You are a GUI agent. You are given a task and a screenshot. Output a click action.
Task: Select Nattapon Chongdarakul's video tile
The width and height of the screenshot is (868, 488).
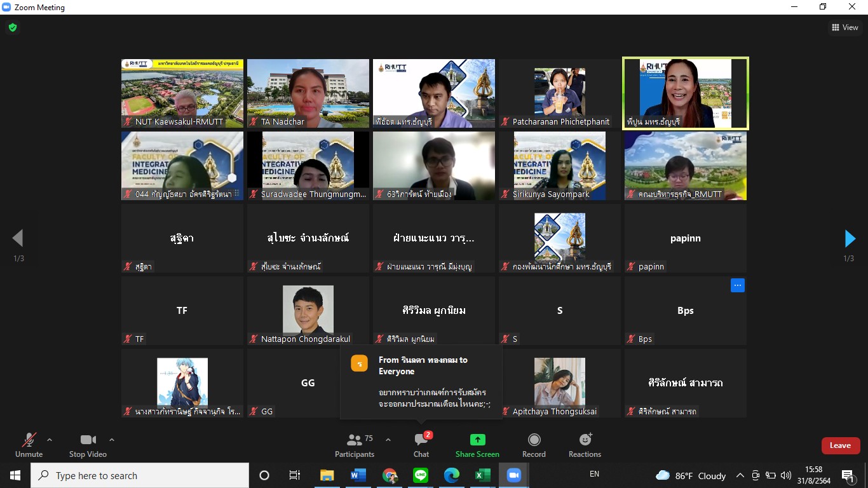click(x=308, y=310)
